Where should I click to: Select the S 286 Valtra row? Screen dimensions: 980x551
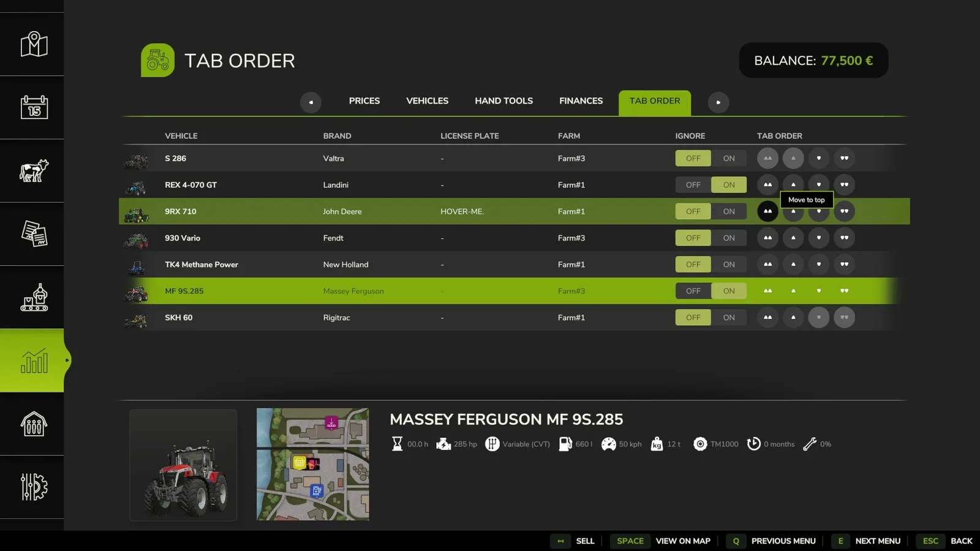coord(514,158)
